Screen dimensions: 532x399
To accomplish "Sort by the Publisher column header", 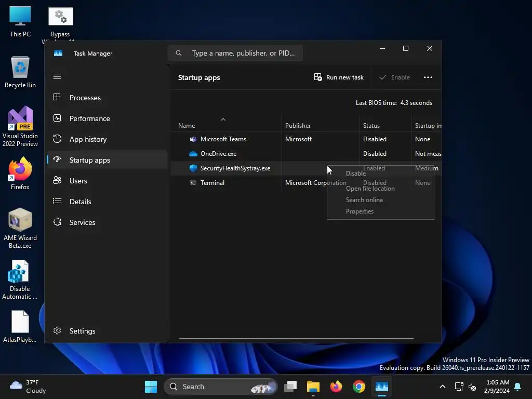I will coord(298,126).
